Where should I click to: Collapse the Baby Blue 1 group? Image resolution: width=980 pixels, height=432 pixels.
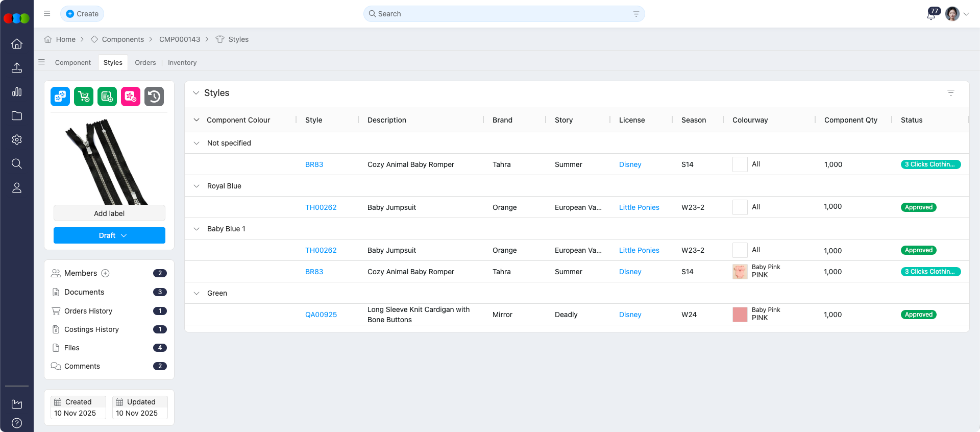tap(197, 229)
